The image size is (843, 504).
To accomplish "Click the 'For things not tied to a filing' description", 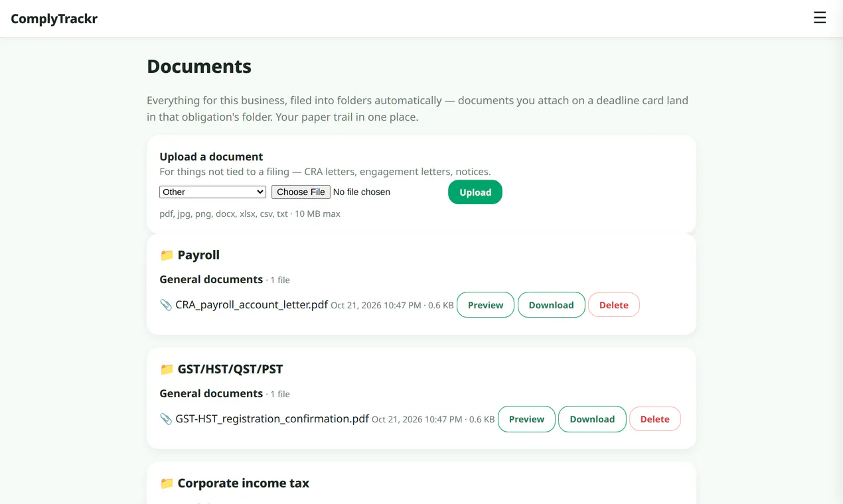I will (x=325, y=172).
